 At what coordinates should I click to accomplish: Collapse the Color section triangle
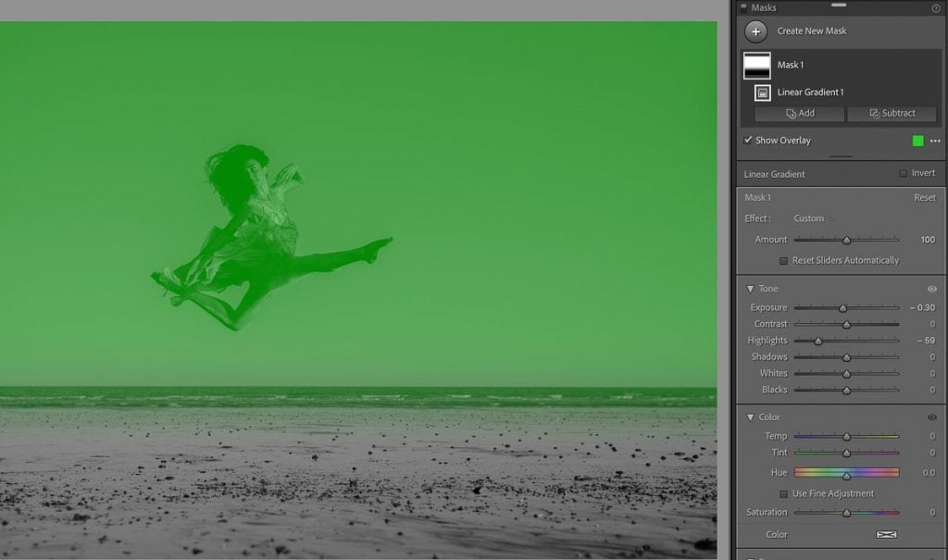tap(750, 417)
